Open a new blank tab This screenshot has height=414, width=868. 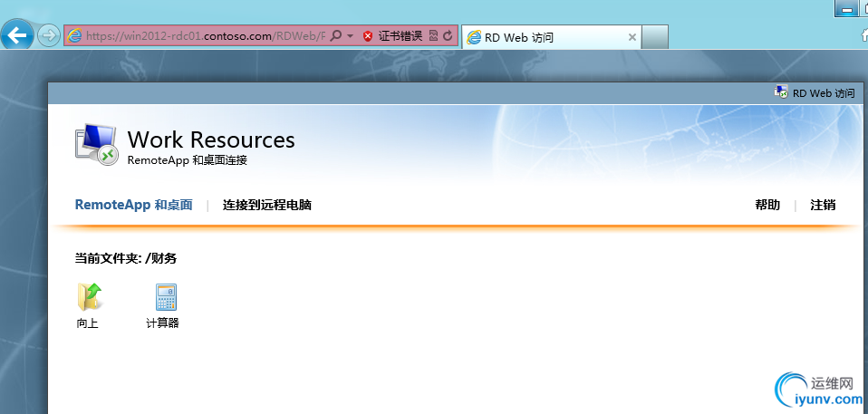(655, 38)
